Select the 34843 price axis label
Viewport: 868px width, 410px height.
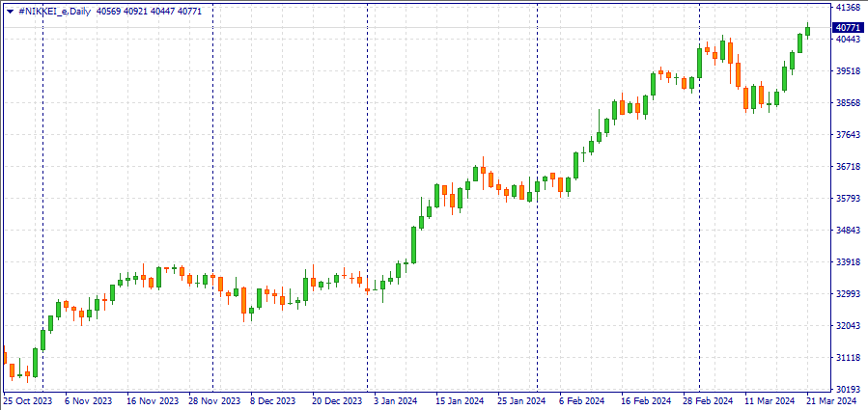coord(848,231)
